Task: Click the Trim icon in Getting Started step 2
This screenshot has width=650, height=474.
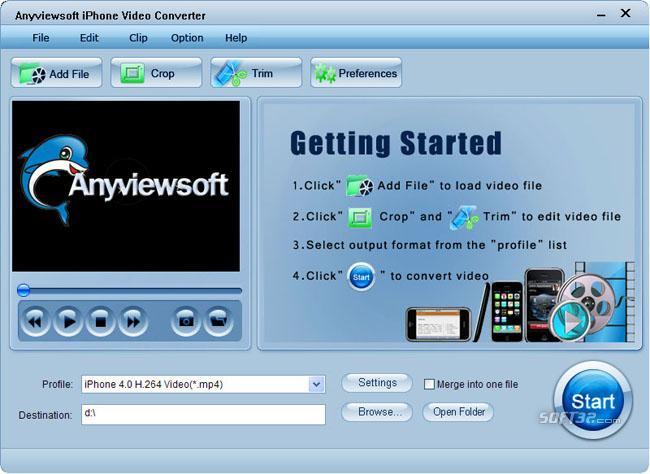Action: [x=464, y=218]
